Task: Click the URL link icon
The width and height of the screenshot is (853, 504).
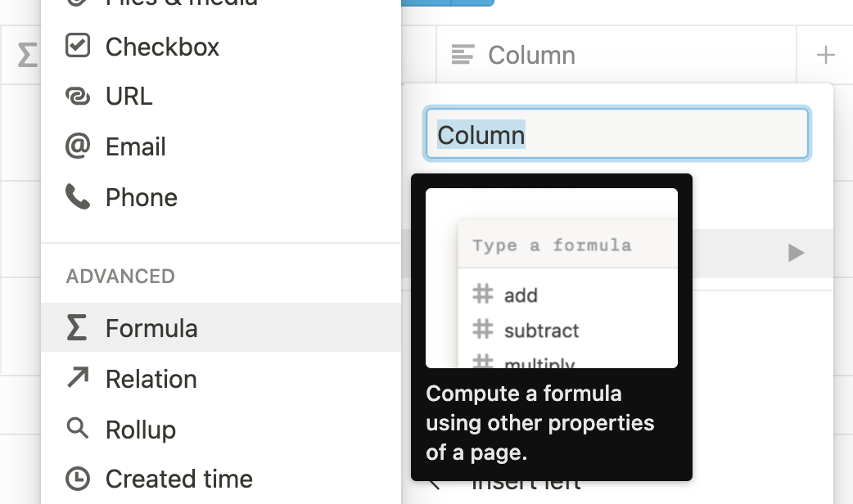Action: pyautogui.click(x=78, y=97)
